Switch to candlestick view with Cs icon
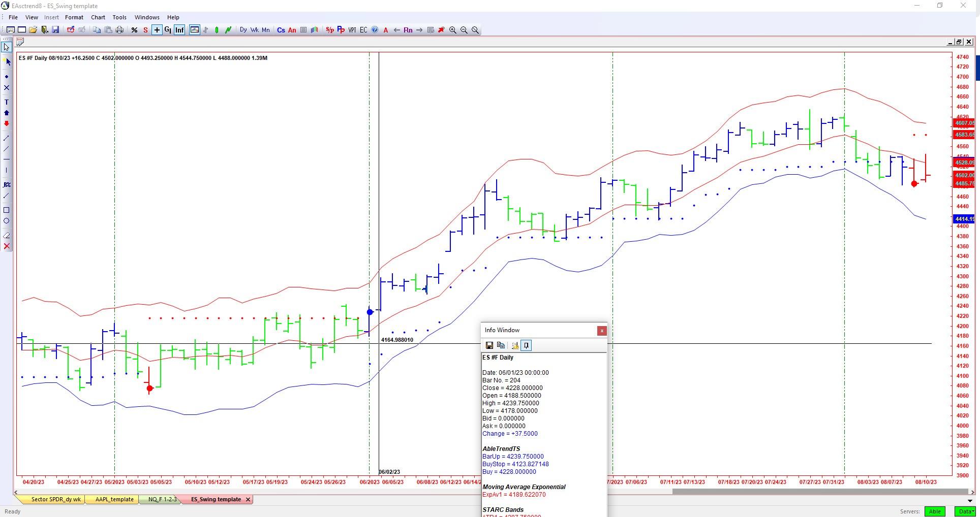The height and width of the screenshot is (517, 980). coord(281,30)
